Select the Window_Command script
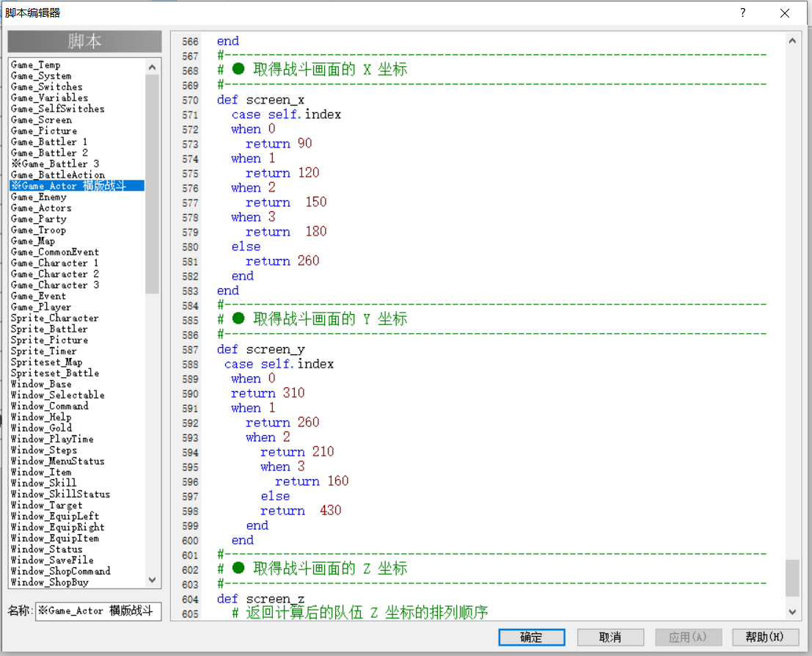This screenshot has height=656, width=812. pyautogui.click(x=50, y=406)
